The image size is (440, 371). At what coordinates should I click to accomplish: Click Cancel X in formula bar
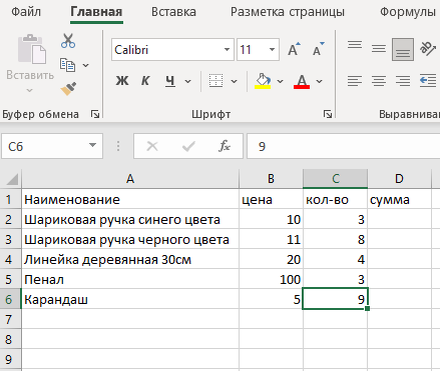click(152, 146)
